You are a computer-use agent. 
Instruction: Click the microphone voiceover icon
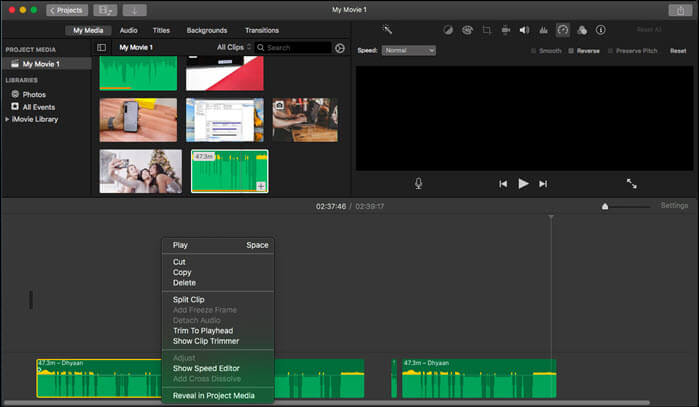418,183
